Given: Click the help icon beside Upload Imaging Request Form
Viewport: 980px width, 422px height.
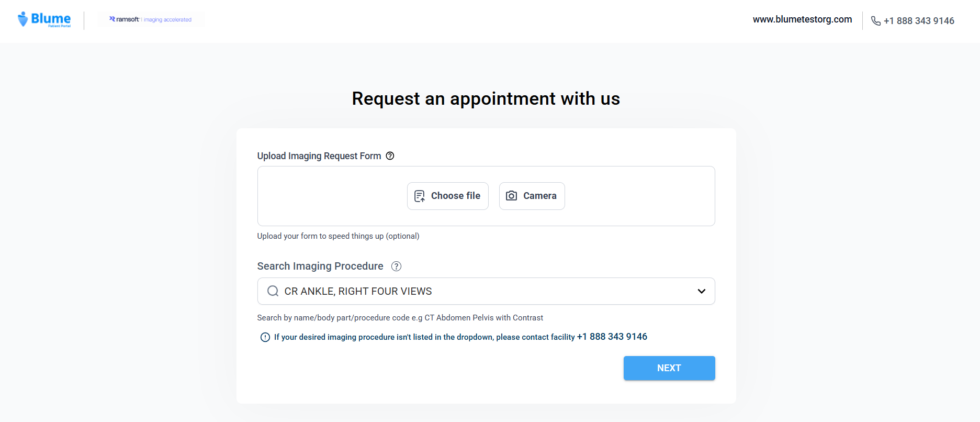Looking at the screenshot, I should [x=390, y=156].
